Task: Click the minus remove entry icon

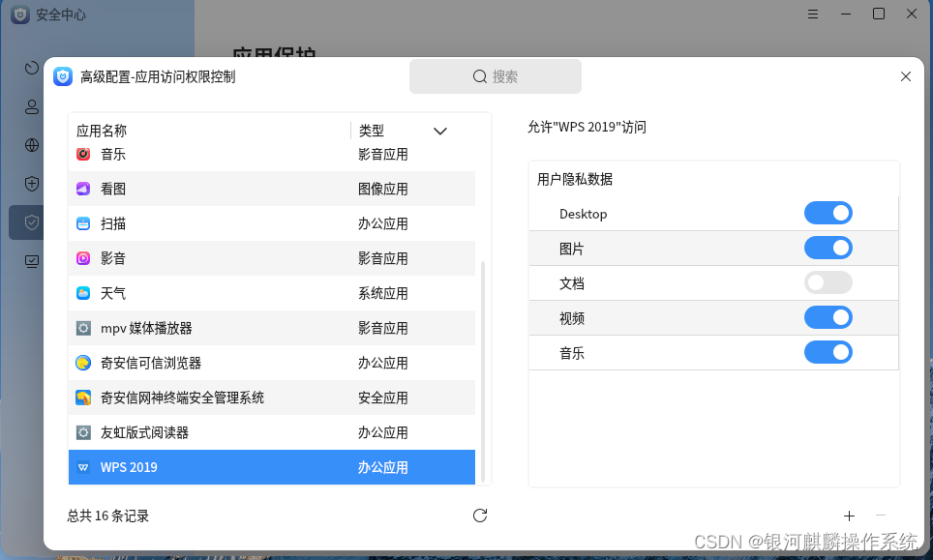Action: click(x=881, y=515)
